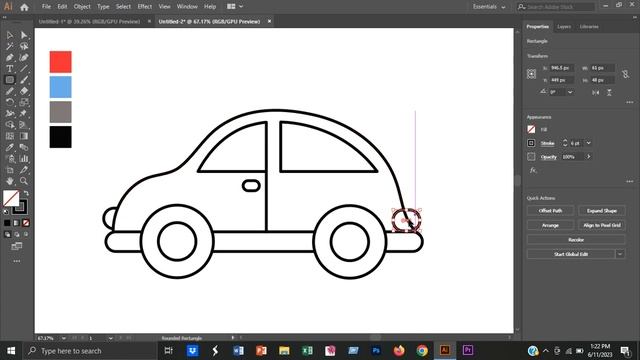Pick the Column Graph tool
This screenshot has width=640, height=360.
(x=24, y=158)
